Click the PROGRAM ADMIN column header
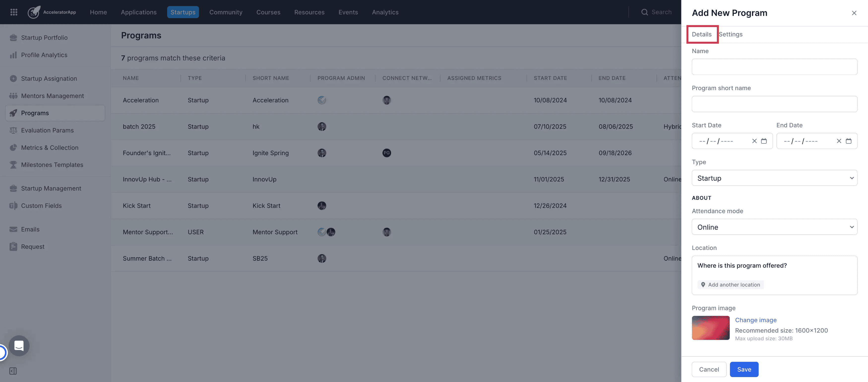868x382 pixels. [x=341, y=78]
